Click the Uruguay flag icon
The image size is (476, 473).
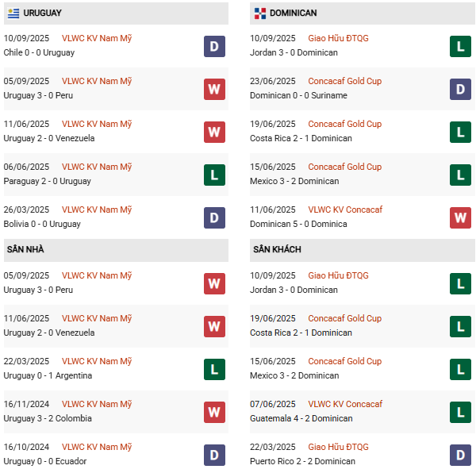point(13,13)
